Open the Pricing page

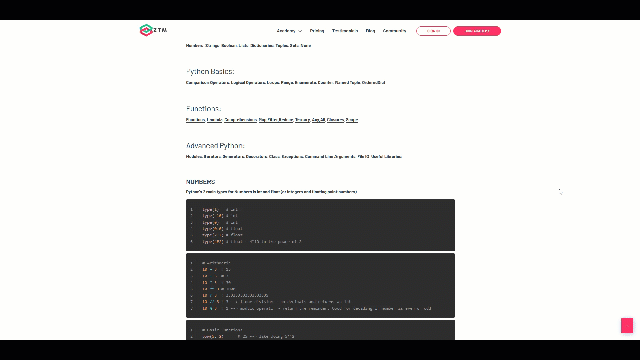[x=317, y=31]
